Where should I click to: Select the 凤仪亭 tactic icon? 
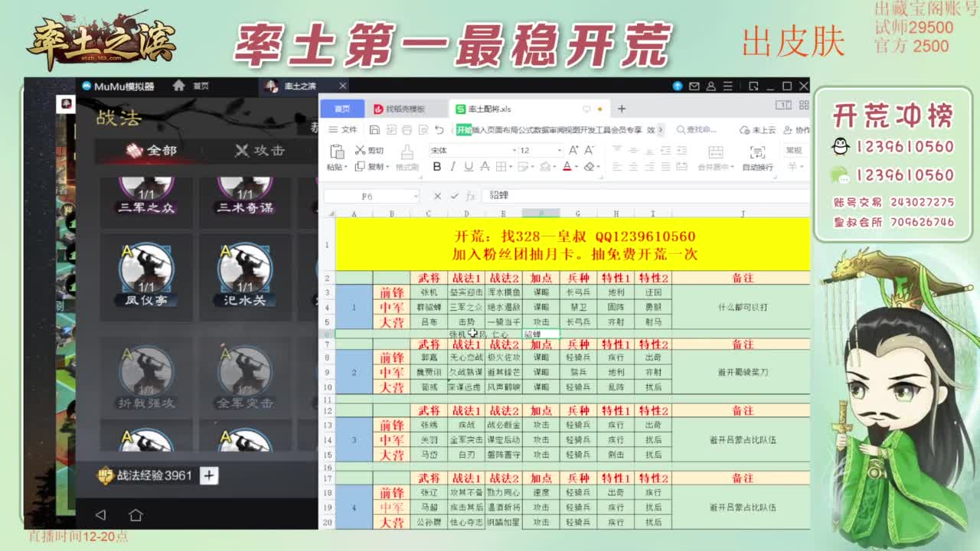click(x=146, y=269)
